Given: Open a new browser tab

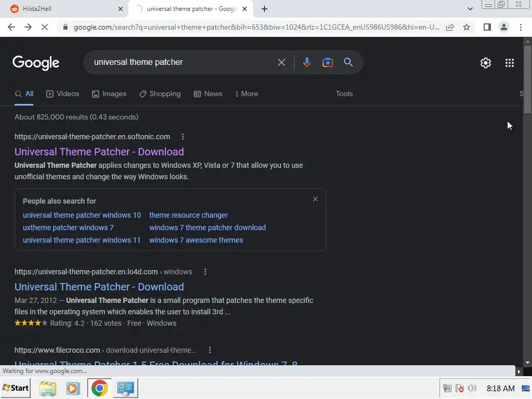Looking at the screenshot, I should click(264, 9).
